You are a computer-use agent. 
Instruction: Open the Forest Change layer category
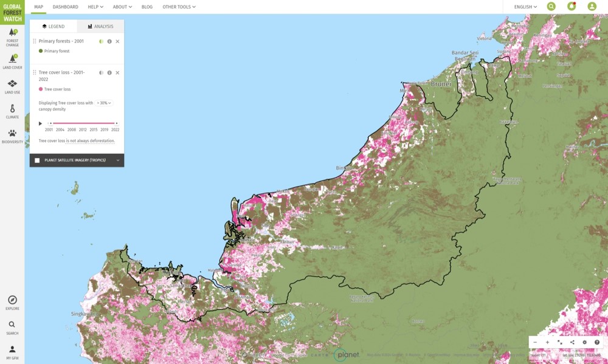pos(12,37)
